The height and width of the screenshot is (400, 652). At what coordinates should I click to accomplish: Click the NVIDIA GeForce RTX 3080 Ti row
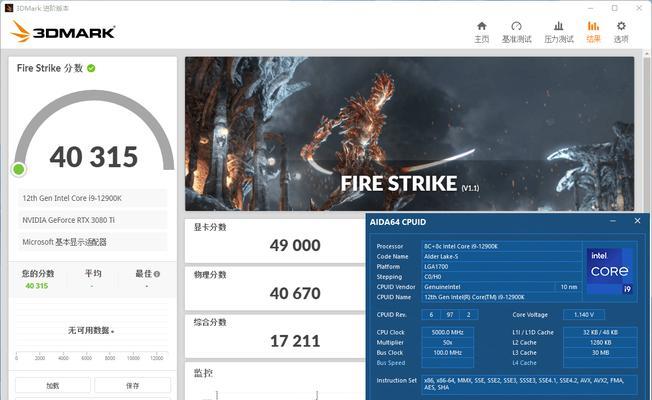[92, 220]
